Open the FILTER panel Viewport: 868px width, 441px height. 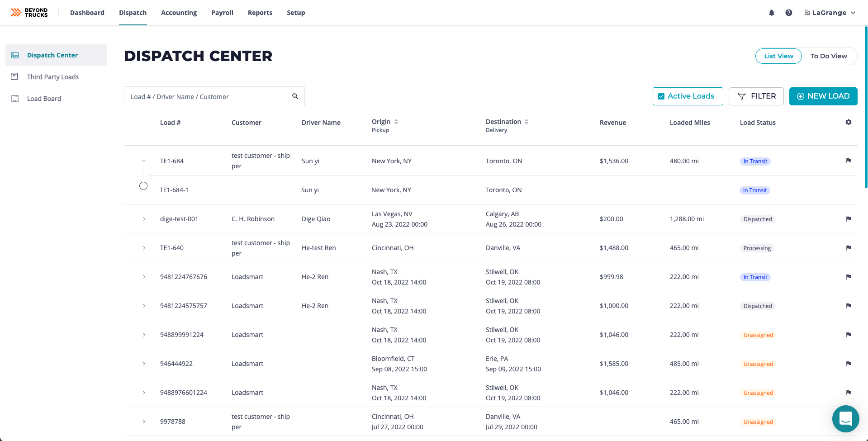pos(756,96)
